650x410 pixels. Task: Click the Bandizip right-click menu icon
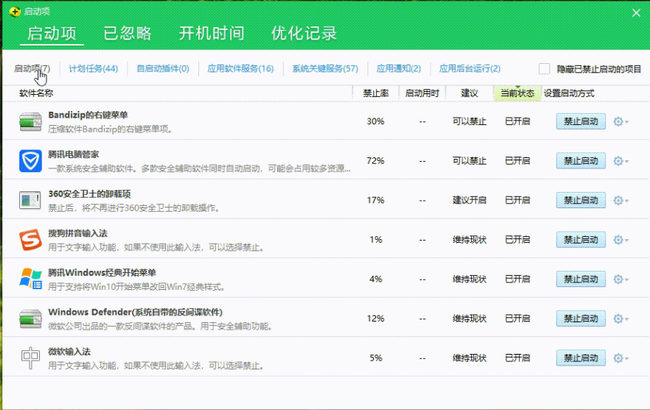(31, 121)
